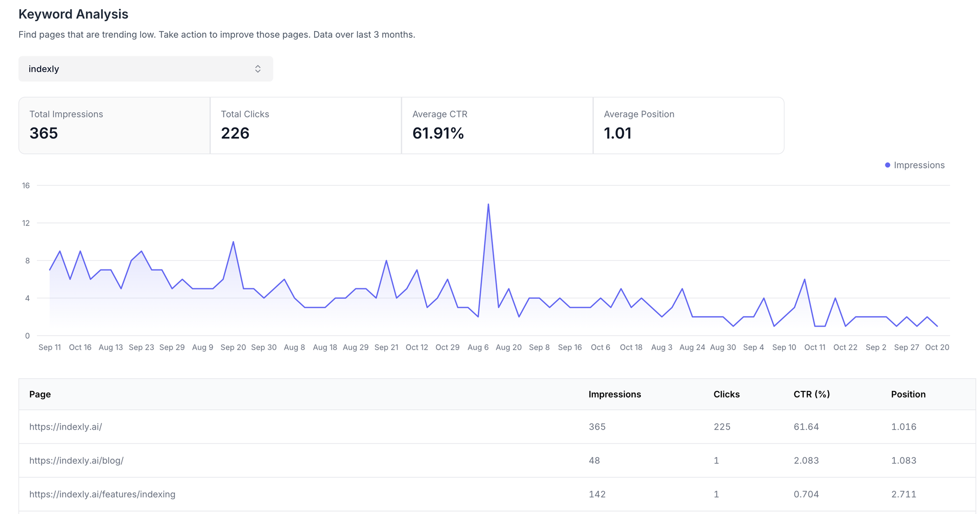Click the Oct 20 label on the chart axis
The height and width of the screenshot is (514, 980).
pos(937,347)
